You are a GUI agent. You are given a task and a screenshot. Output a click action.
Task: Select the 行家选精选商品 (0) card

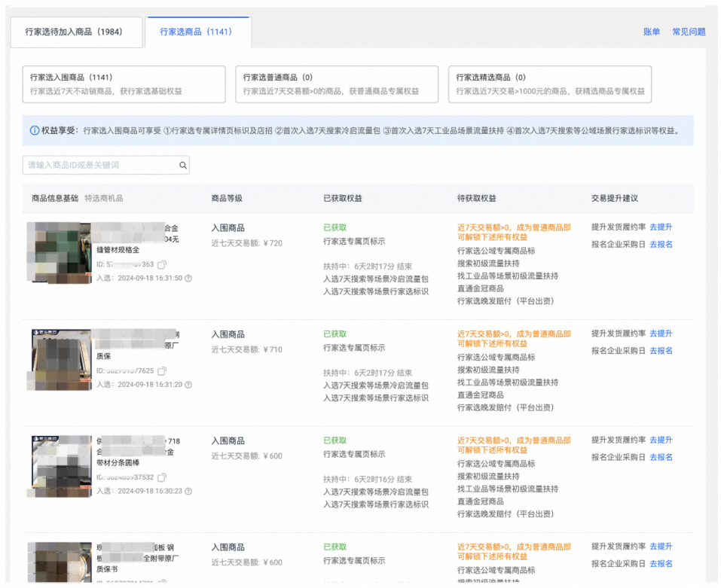549,84
